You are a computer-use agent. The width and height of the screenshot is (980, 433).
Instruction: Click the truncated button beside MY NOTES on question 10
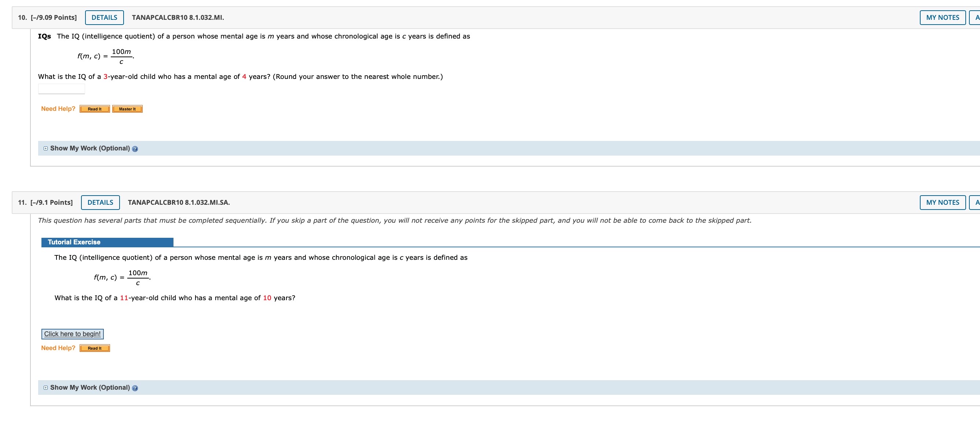pyautogui.click(x=976, y=18)
